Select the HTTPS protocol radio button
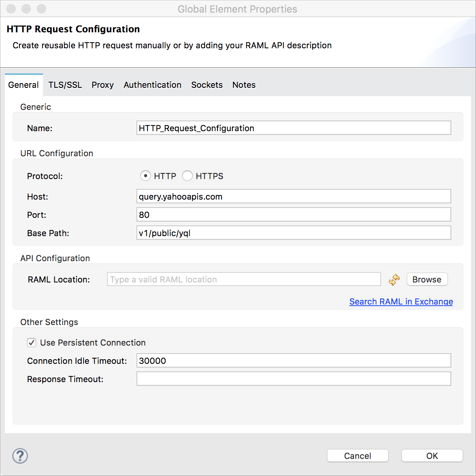Screen dimensions: 476x476 coord(187,176)
